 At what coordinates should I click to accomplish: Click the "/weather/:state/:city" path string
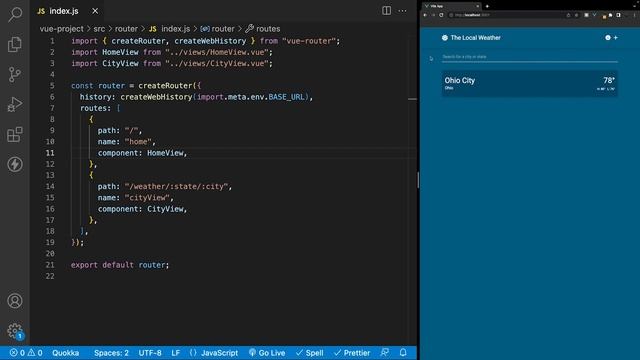click(x=176, y=186)
